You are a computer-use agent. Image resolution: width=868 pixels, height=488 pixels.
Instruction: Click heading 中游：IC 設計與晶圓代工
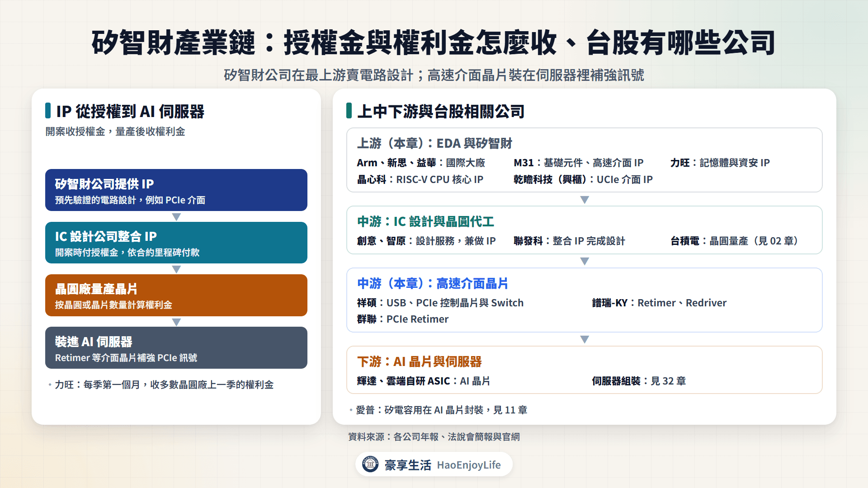click(425, 221)
